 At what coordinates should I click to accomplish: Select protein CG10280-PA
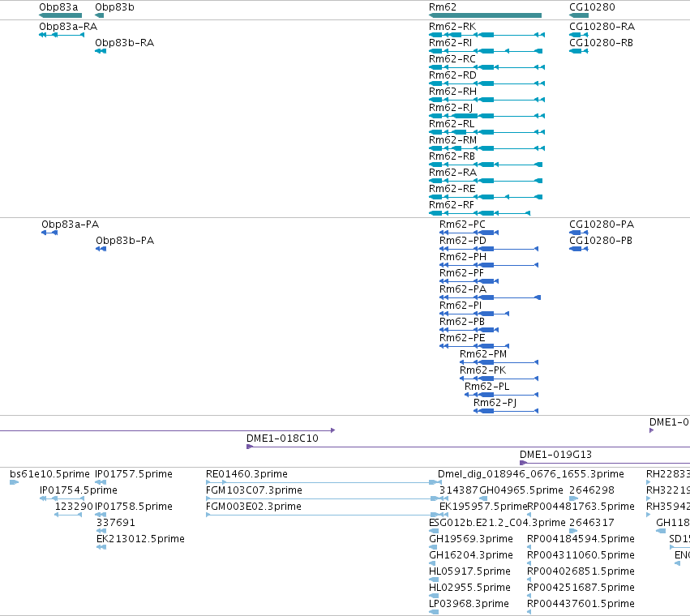(x=579, y=233)
